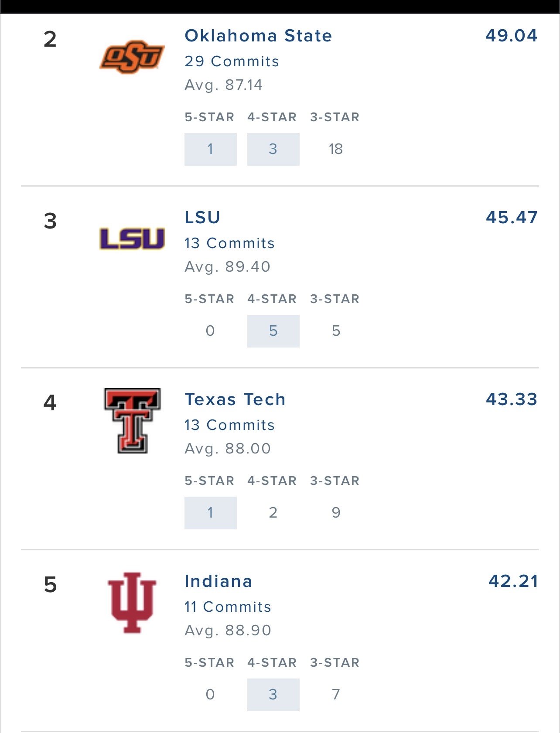Open the LSU team name link
This screenshot has width=560, height=733.
(x=202, y=218)
